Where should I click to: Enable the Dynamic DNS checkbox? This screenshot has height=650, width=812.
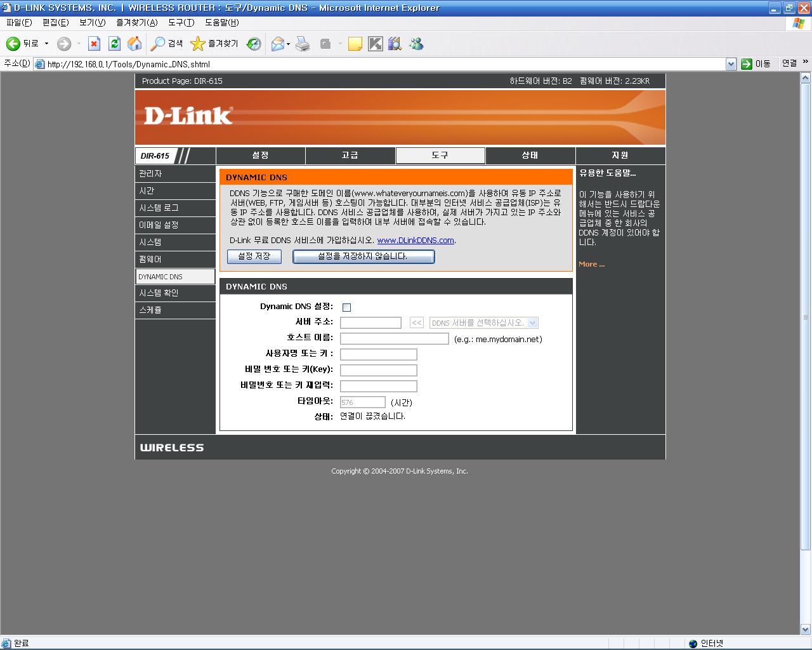346,307
